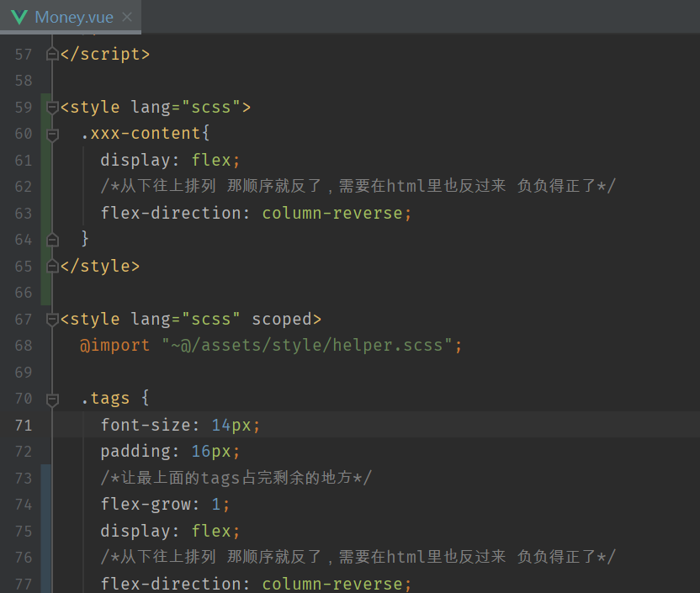
Task: Click line number 62 in the gutter
Action: tap(24, 187)
